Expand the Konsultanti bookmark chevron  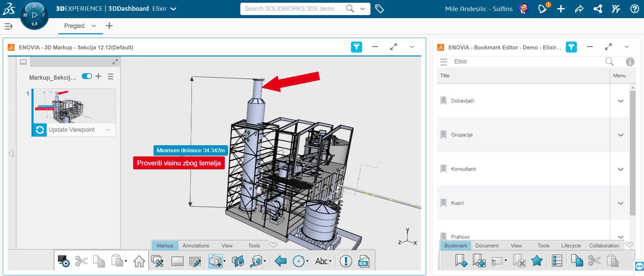(620, 169)
